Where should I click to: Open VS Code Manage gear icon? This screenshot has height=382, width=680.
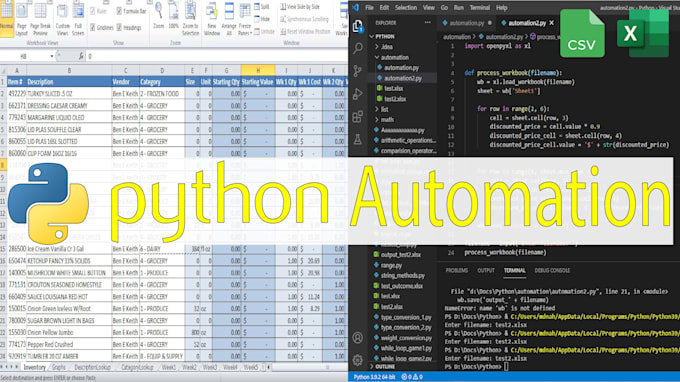point(358,360)
